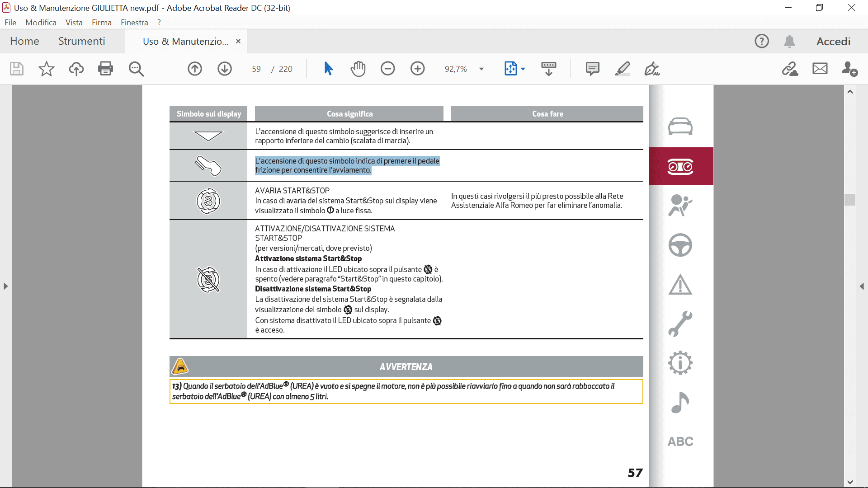Zoom out with the minus icon
The height and width of the screenshot is (488, 868).
(388, 69)
